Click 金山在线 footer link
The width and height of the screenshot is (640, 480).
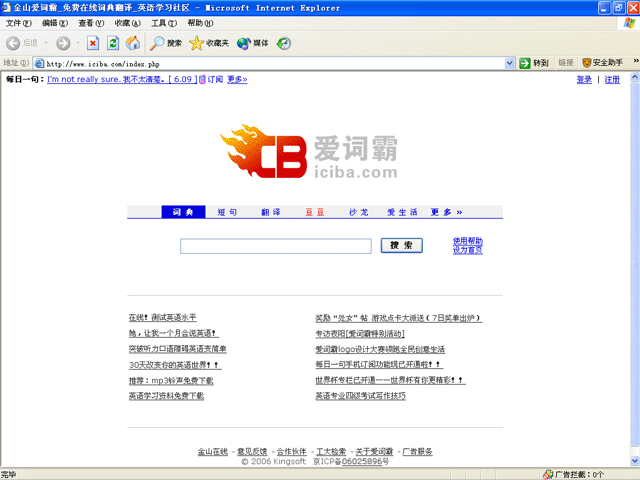tap(213, 451)
